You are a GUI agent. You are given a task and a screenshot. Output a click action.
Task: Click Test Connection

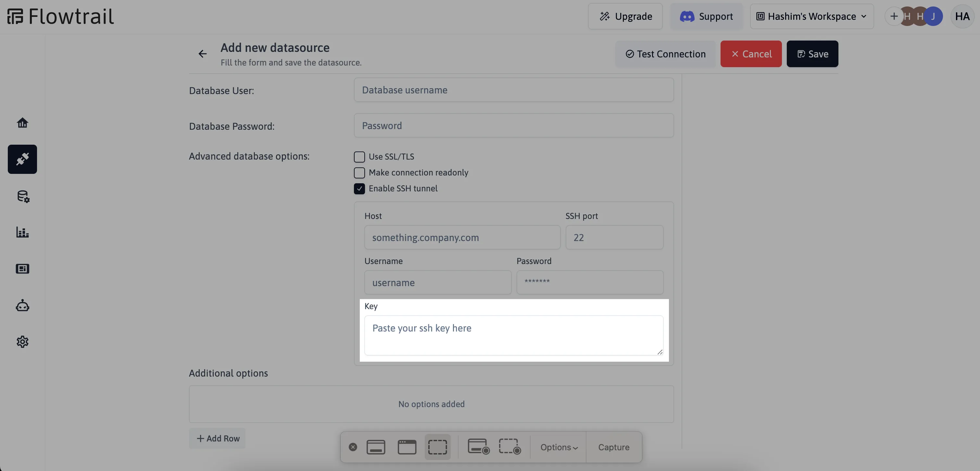(665, 54)
